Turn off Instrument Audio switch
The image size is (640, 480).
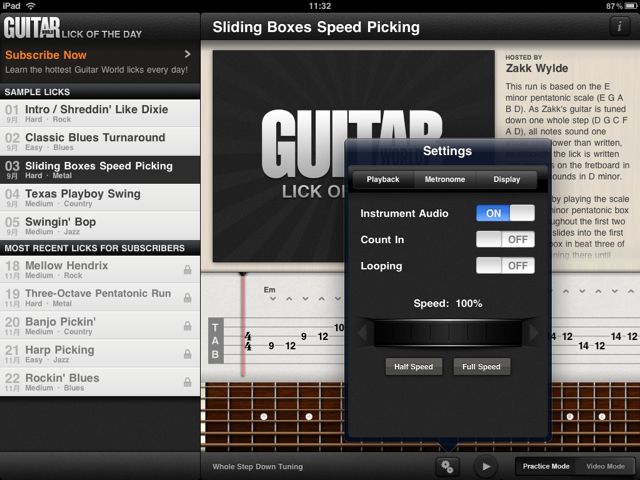point(505,213)
